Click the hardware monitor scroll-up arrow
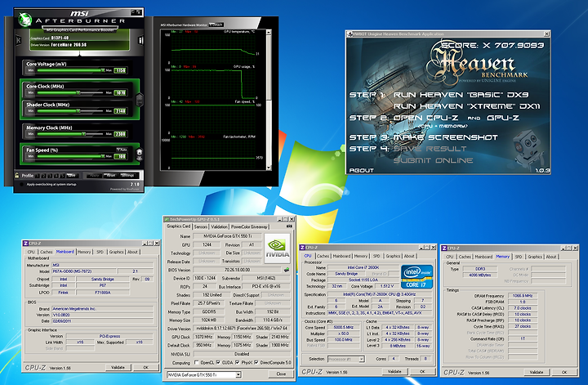The image size is (588, 385). pyautogui.click(x=269, y=32)
